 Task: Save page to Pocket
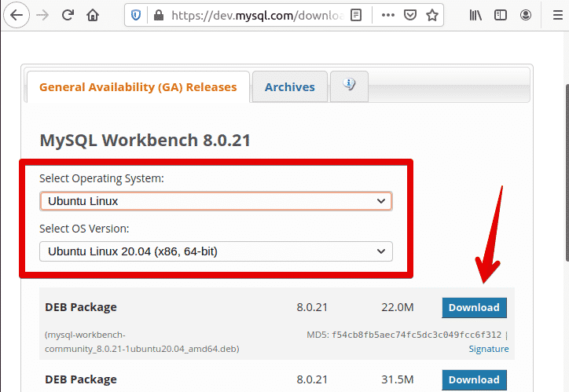click(x=410, y=15)
